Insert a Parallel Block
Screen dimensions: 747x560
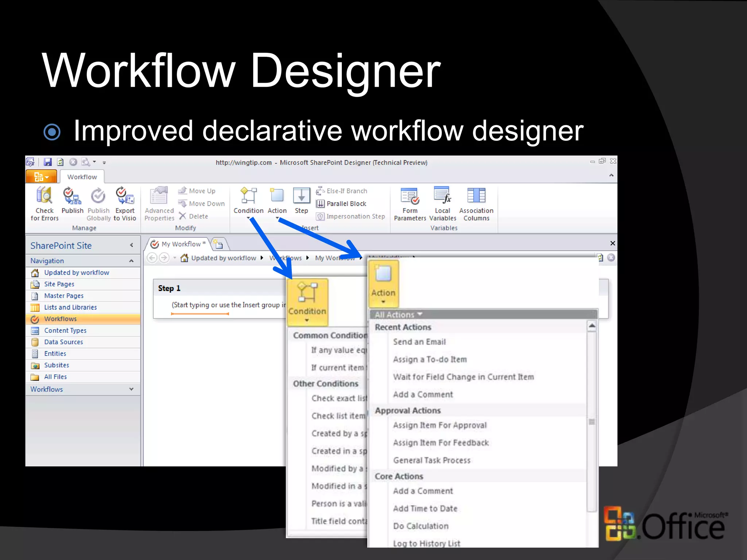(341, 203)
